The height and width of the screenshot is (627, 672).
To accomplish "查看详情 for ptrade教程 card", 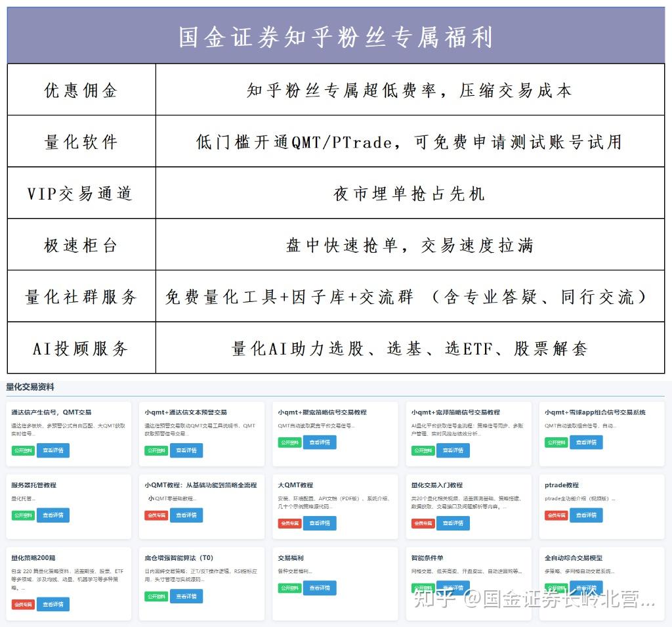I will (586, 515).
